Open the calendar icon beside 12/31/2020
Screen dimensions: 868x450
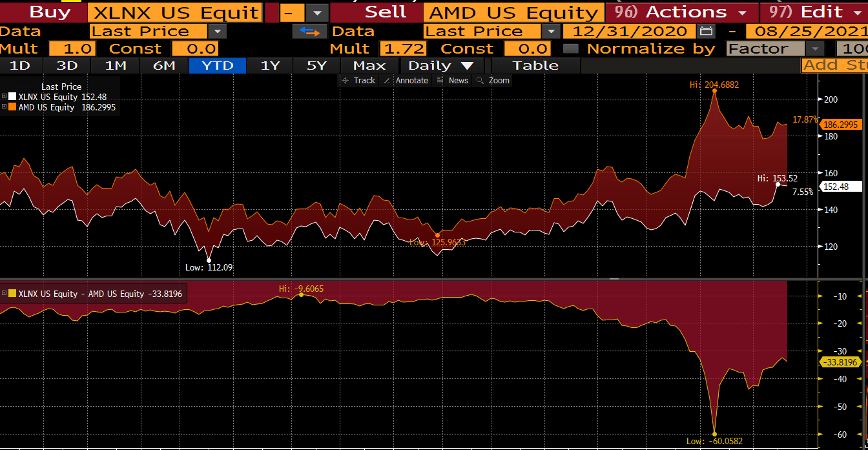pos(706,30)
